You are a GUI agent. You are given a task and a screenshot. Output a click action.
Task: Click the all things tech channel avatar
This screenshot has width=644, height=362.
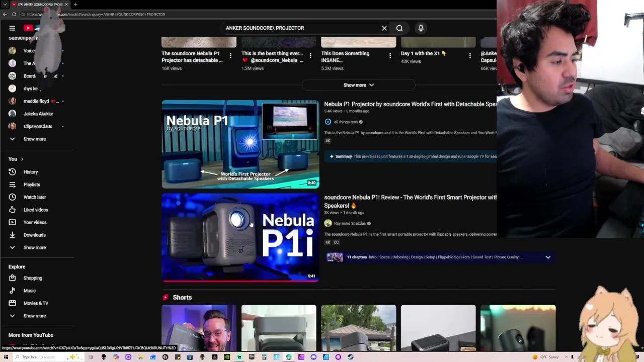328,122
